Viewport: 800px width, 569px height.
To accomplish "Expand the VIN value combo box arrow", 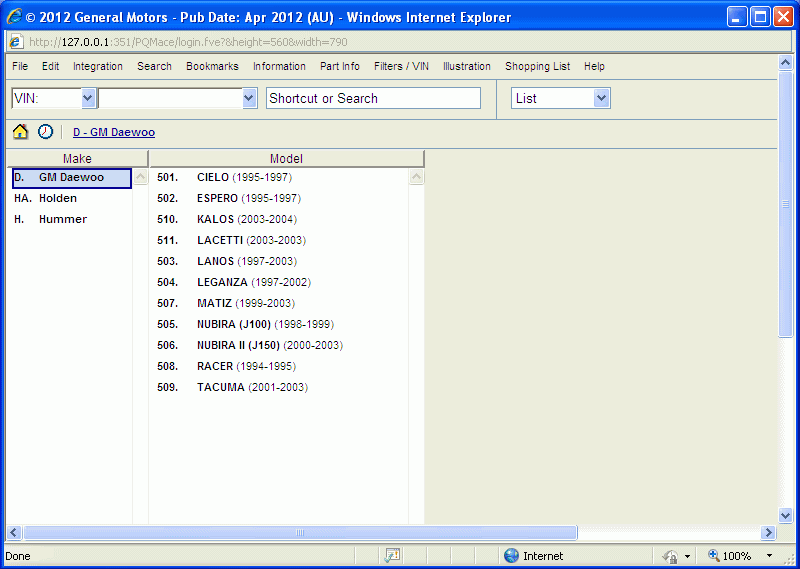I will tap(249, 98).
